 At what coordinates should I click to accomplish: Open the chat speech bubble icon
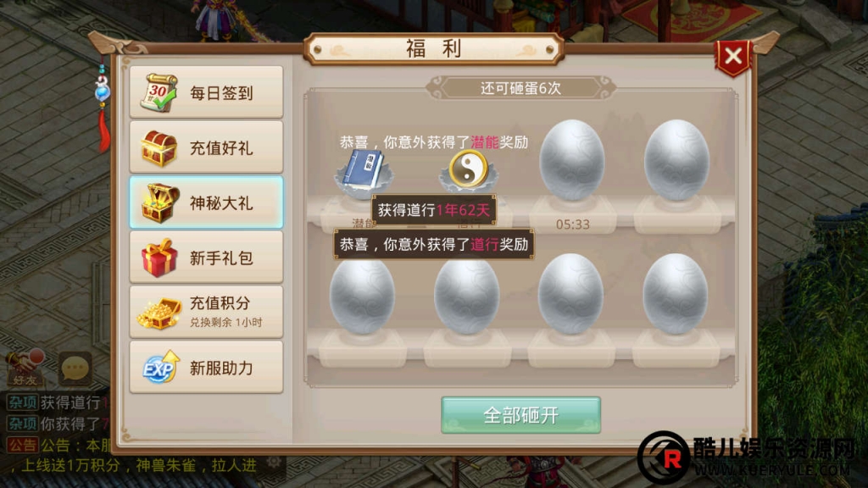tap(75, 369)
